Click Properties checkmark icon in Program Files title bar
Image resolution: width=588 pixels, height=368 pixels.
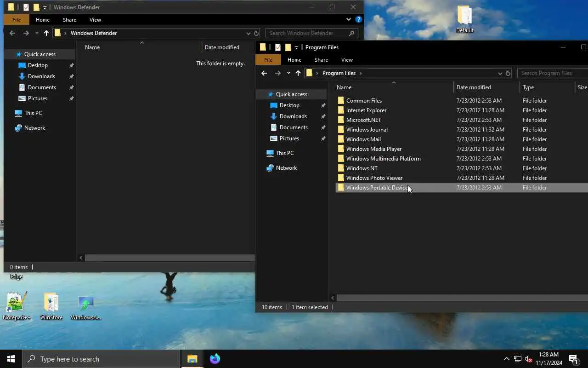coord(278,47)
